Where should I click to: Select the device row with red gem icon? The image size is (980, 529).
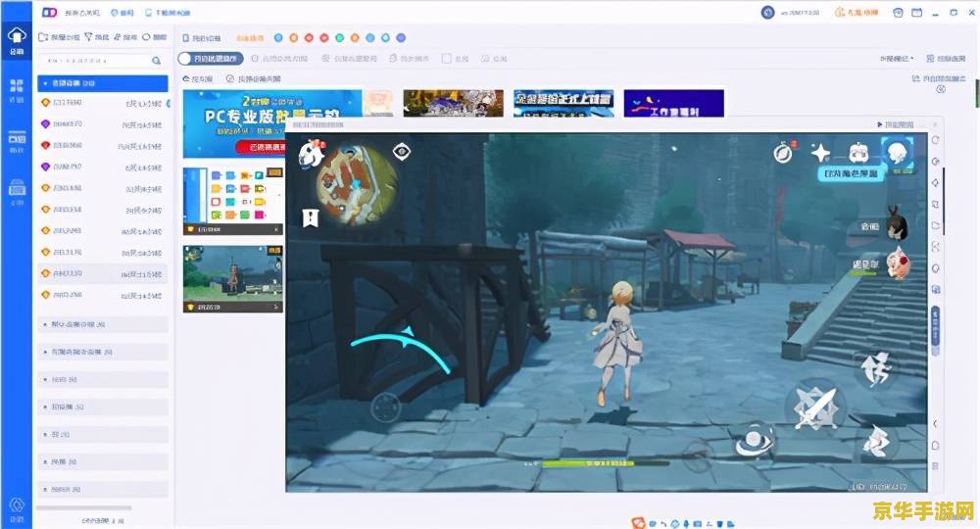pos(103,146)
